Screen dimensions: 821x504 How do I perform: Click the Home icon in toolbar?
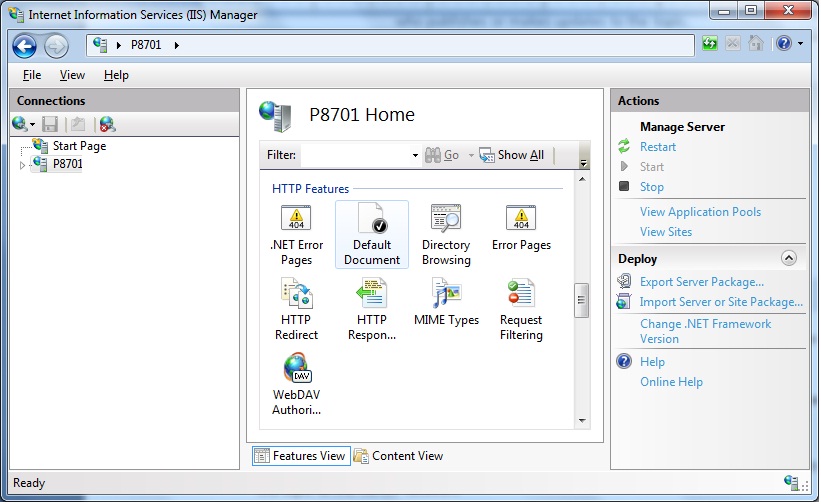[x=756, y=43]
